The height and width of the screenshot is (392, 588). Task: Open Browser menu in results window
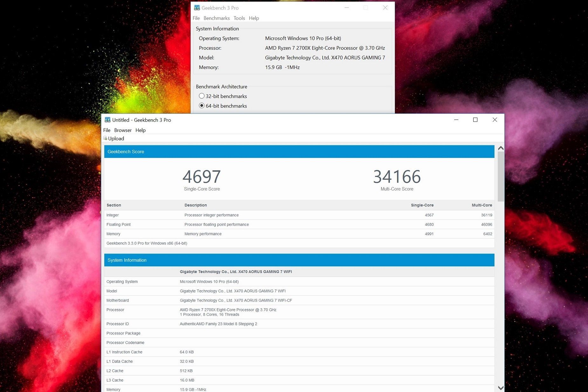(123, 130)
